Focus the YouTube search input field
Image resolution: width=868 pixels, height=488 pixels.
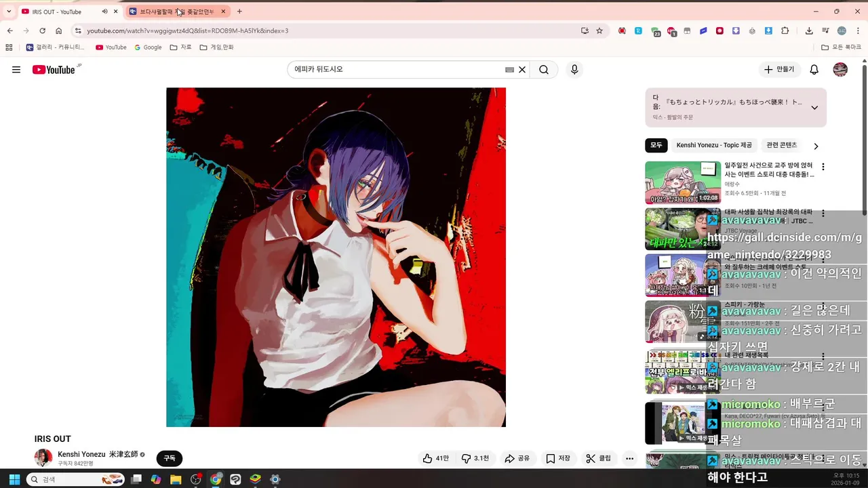[x=397, y=70]
